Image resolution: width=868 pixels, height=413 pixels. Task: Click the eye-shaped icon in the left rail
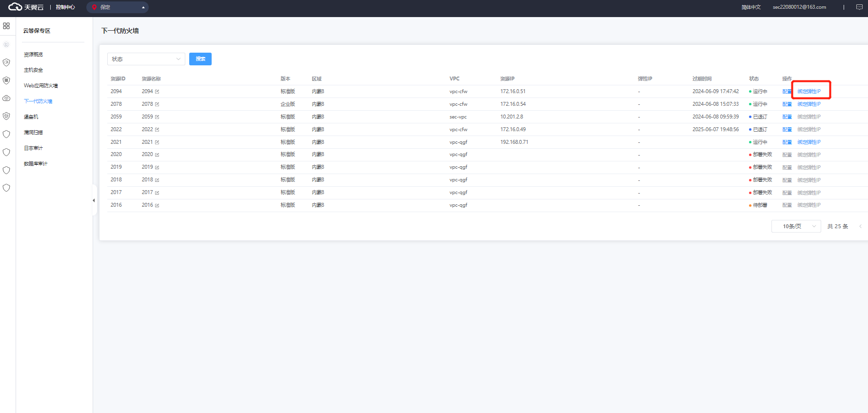6,98
